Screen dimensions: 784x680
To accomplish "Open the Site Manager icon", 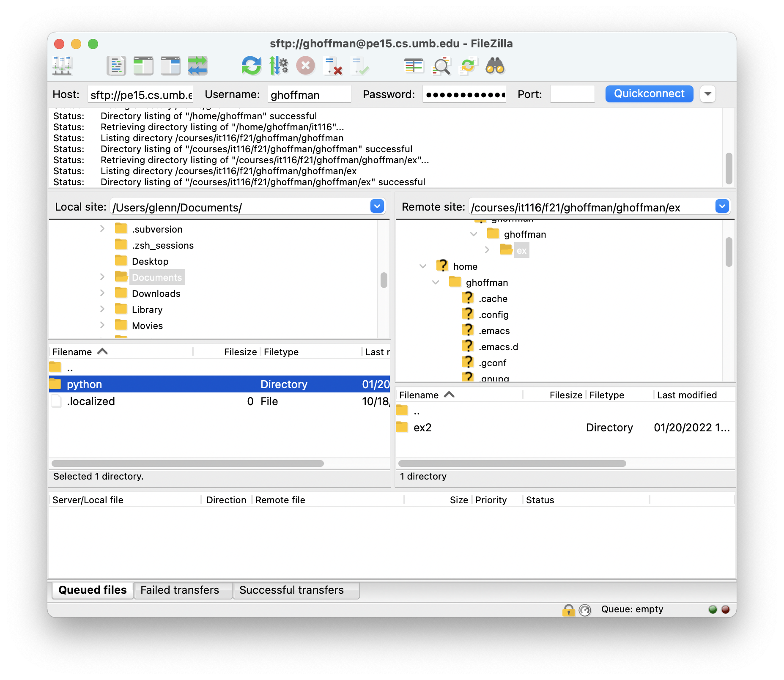I will [x=63, y=66].
